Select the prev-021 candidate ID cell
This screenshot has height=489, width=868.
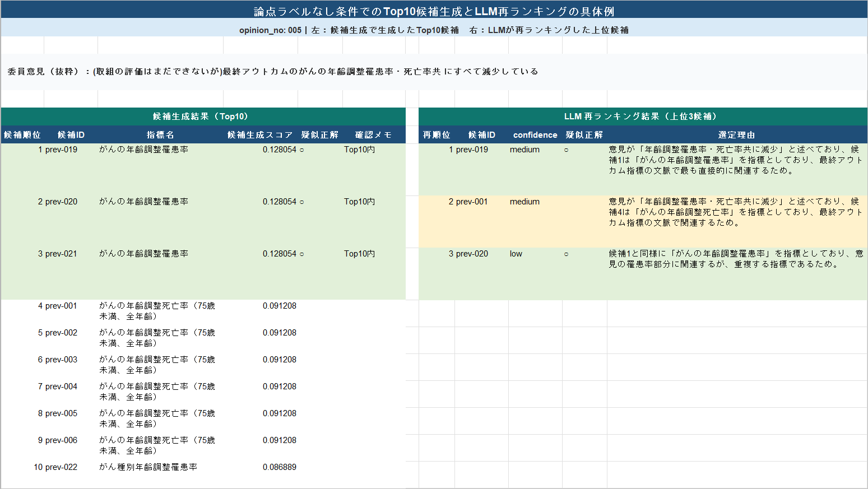point(61,254)
